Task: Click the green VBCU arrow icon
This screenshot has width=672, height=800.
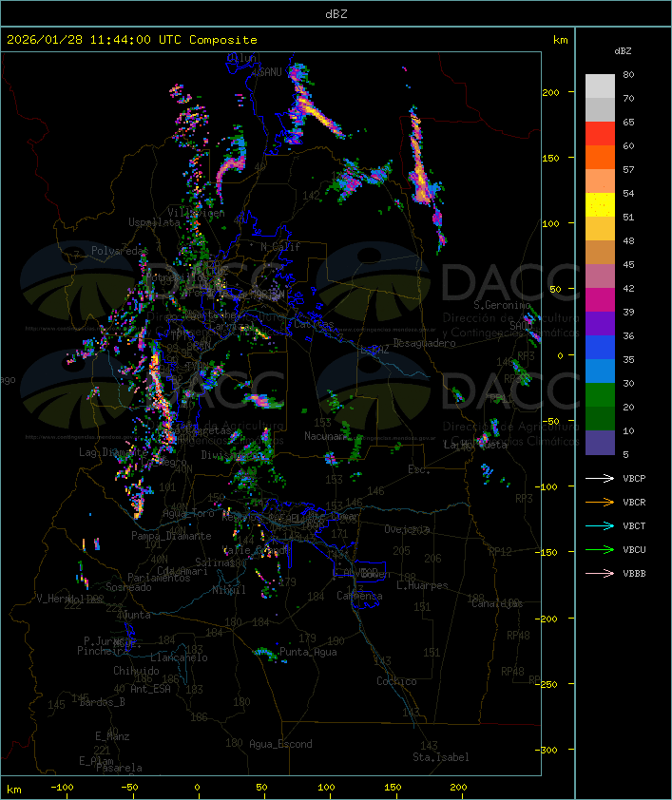Action: 600,549
